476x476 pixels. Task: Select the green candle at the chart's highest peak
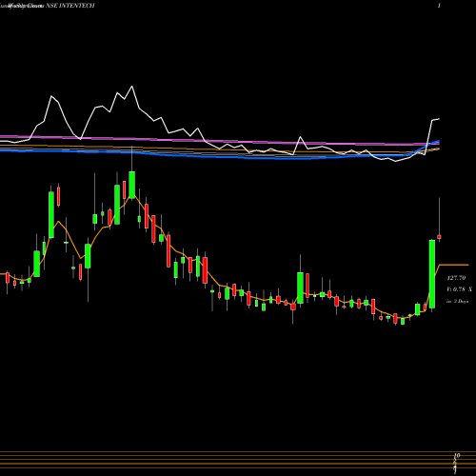(131, 185)
